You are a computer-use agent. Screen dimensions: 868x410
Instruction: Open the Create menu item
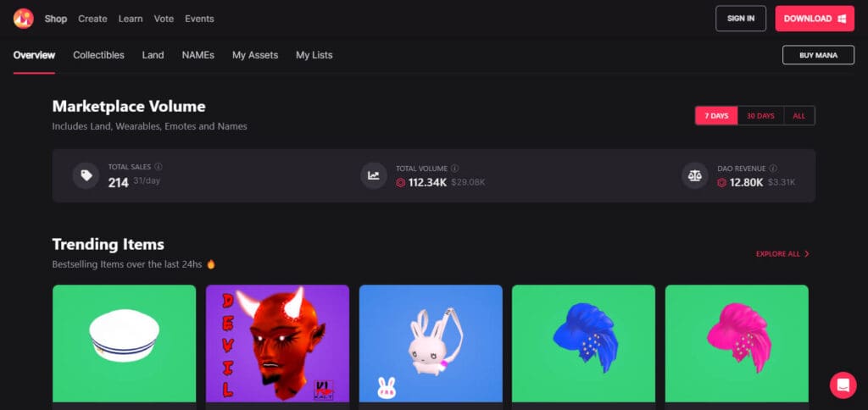click(92, 19)
